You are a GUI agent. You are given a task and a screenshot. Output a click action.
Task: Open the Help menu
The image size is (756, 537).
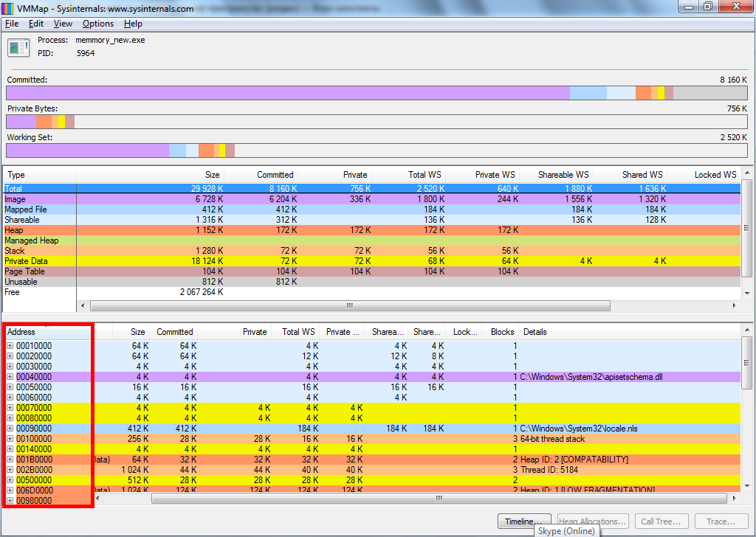click(133, 24)
